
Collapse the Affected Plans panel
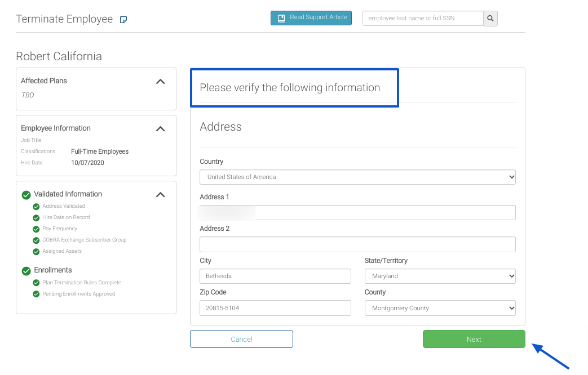point(160,82)
